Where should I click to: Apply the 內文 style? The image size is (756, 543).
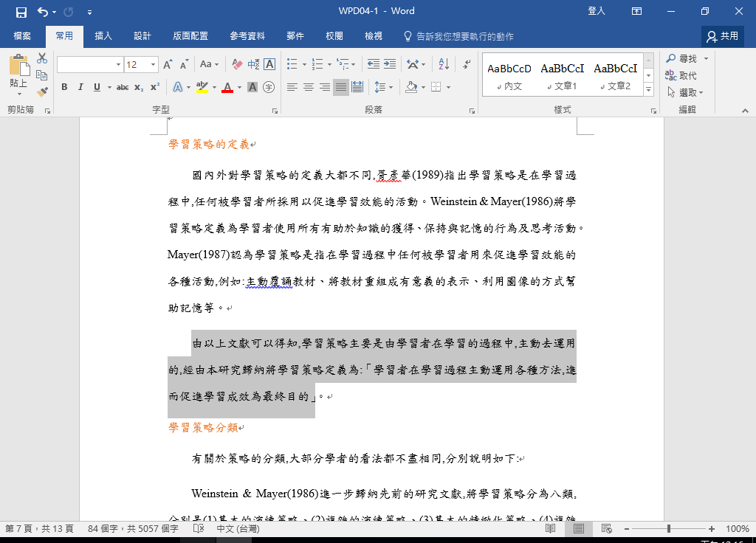[509, 76]
